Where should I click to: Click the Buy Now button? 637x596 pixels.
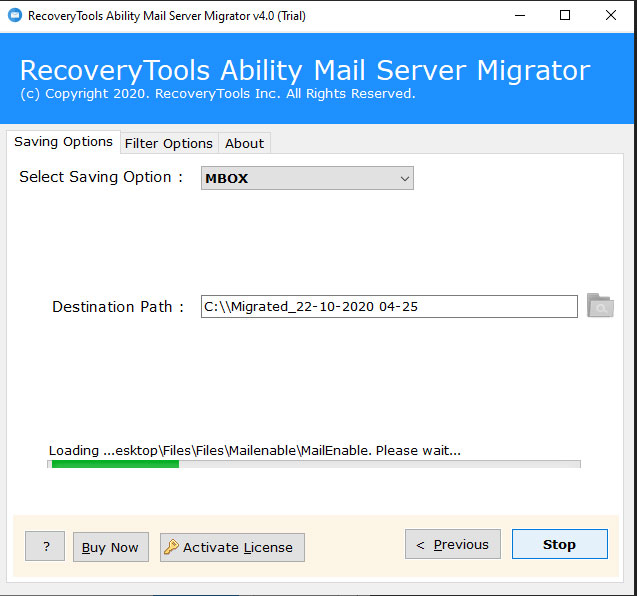click(110, 547)
